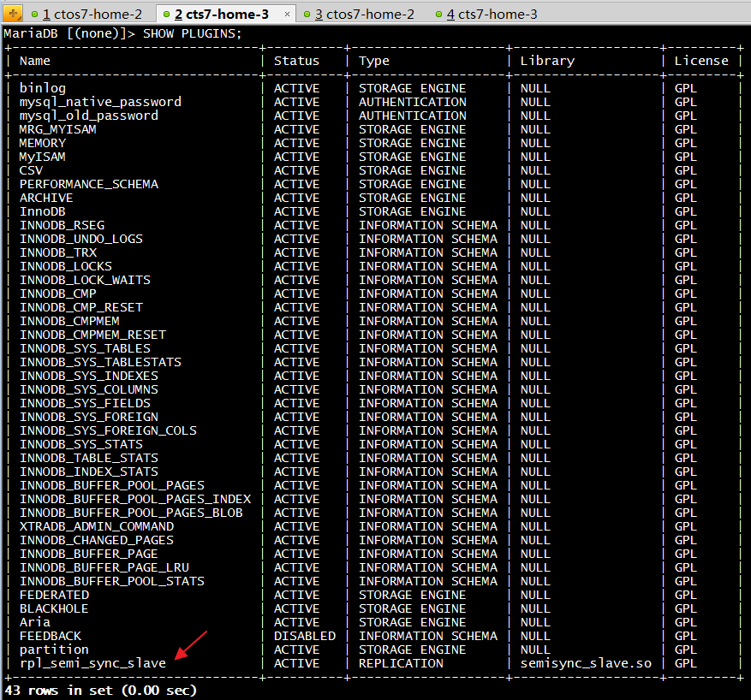
Task: Click the INNODB_SYS_COLUMNS entry
Action: pyautogui.click(x=88, y=389)
